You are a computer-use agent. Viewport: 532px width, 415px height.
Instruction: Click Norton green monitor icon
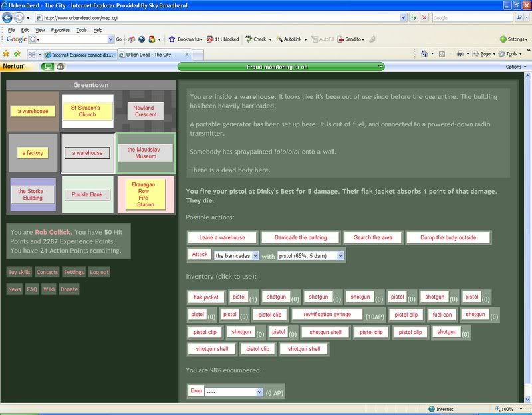click(x=47, y=67)
